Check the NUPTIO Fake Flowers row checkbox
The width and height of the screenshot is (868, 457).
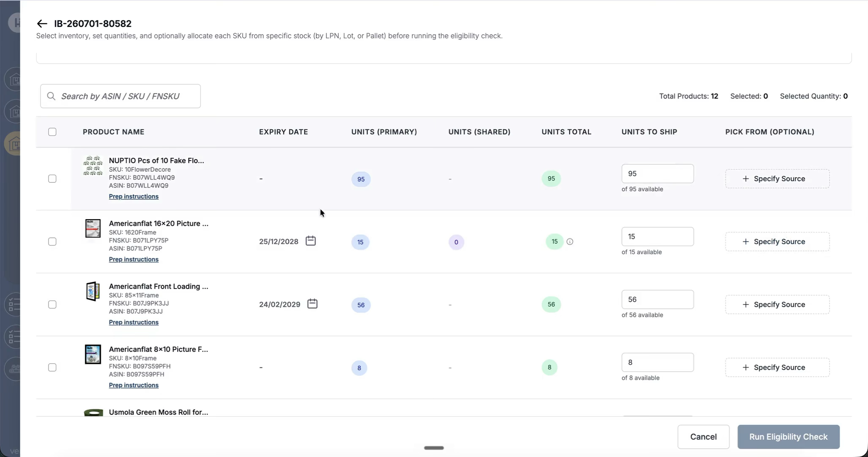[52, 179]
